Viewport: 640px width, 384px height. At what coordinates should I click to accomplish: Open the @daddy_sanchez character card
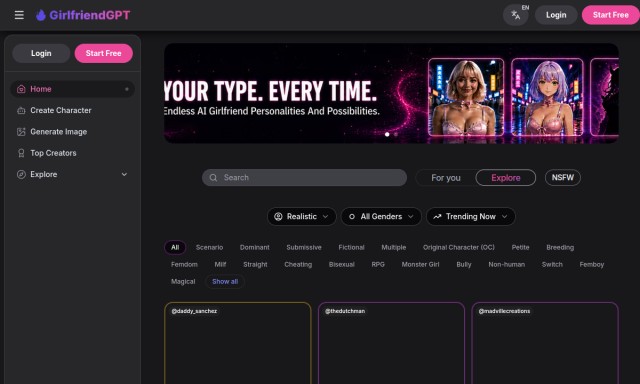click(238, 343)
